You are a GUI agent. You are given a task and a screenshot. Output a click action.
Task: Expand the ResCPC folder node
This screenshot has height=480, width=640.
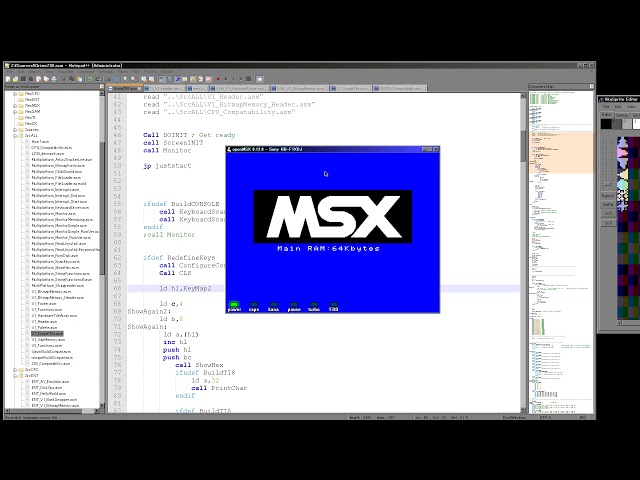[x=15, y=93]
